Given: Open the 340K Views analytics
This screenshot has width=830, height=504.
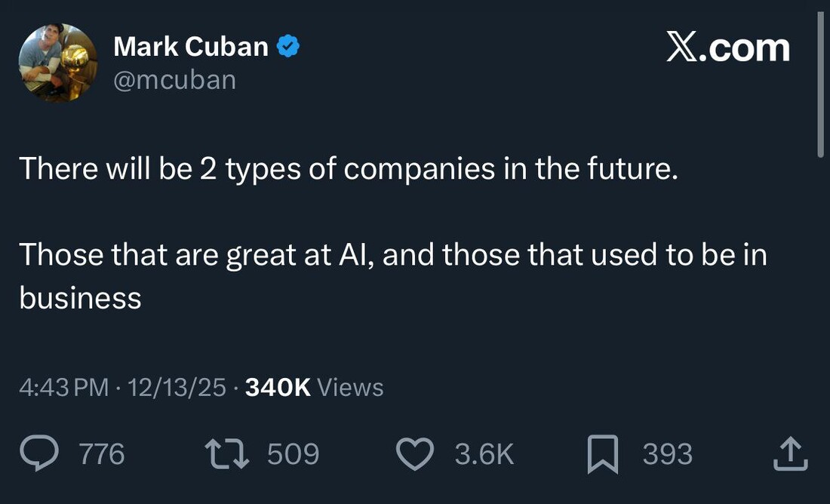Looking at the screenshot, I should coord(315,387).
